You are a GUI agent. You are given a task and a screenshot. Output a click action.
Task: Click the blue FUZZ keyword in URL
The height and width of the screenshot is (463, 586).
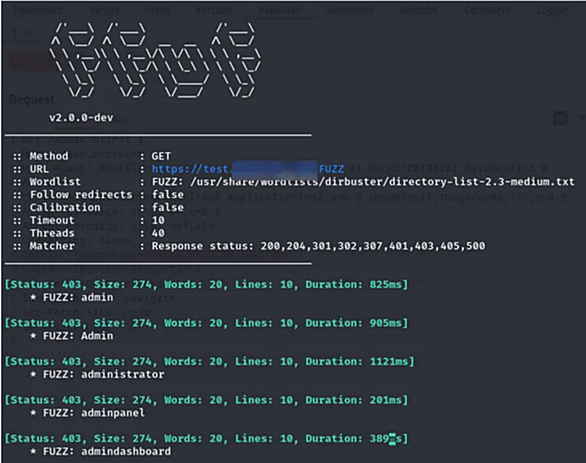(x=331, y=169)
